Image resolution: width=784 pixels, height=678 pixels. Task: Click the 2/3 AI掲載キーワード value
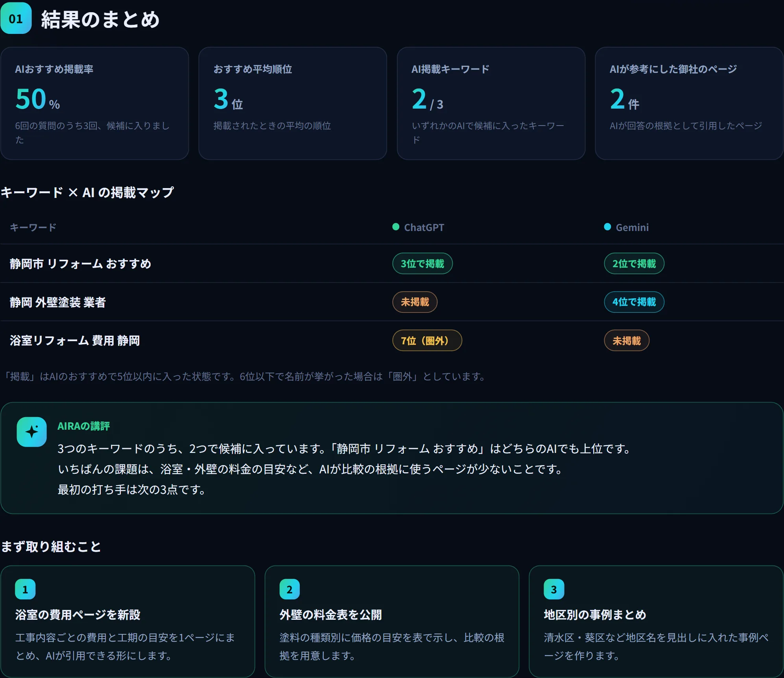tap(428, 99)
